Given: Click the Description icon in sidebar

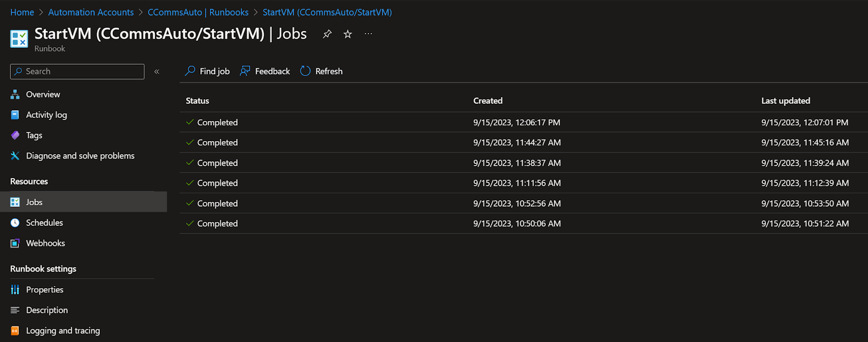Looking at the screenshot, I should pyautogui.click(x=15, y=311).
